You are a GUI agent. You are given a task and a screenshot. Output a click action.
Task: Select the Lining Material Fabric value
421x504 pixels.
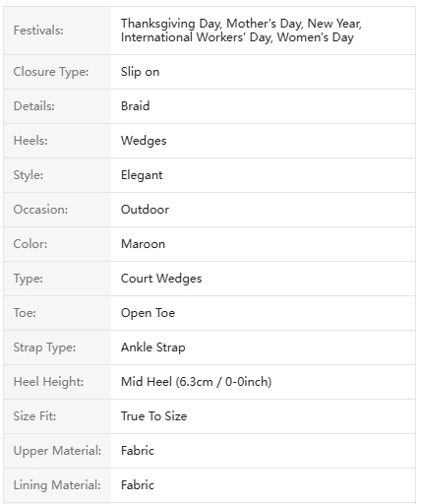(x=138, y=485)
